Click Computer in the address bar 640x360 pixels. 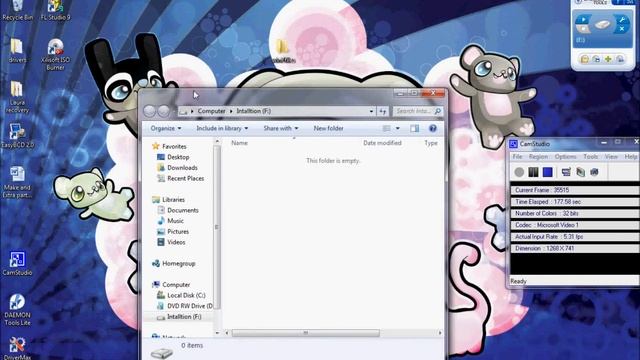point(211,111)
